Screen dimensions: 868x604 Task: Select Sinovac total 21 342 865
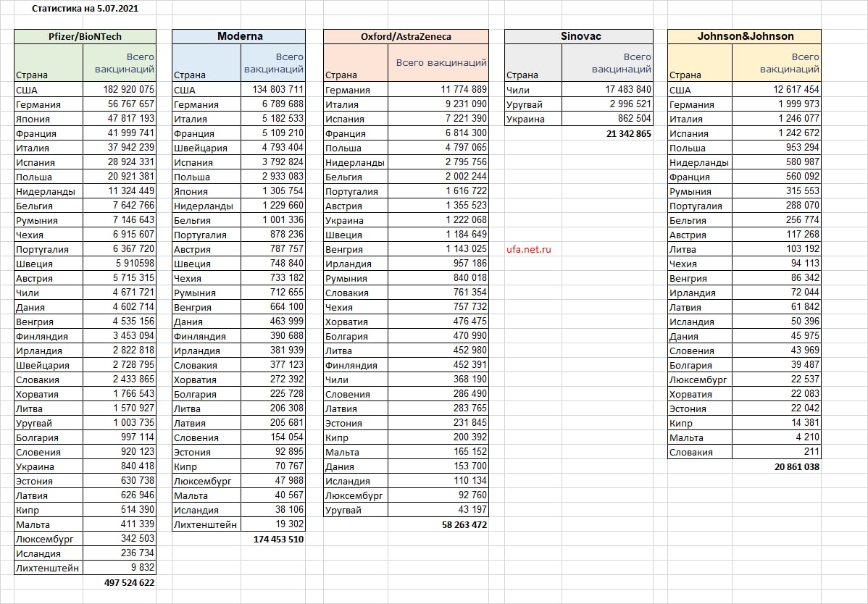point(607,133)
